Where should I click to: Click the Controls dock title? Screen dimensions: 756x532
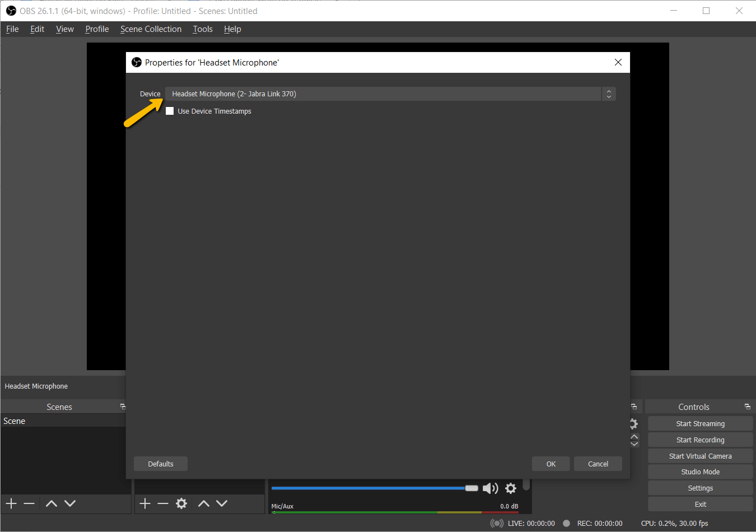(694, 407)
